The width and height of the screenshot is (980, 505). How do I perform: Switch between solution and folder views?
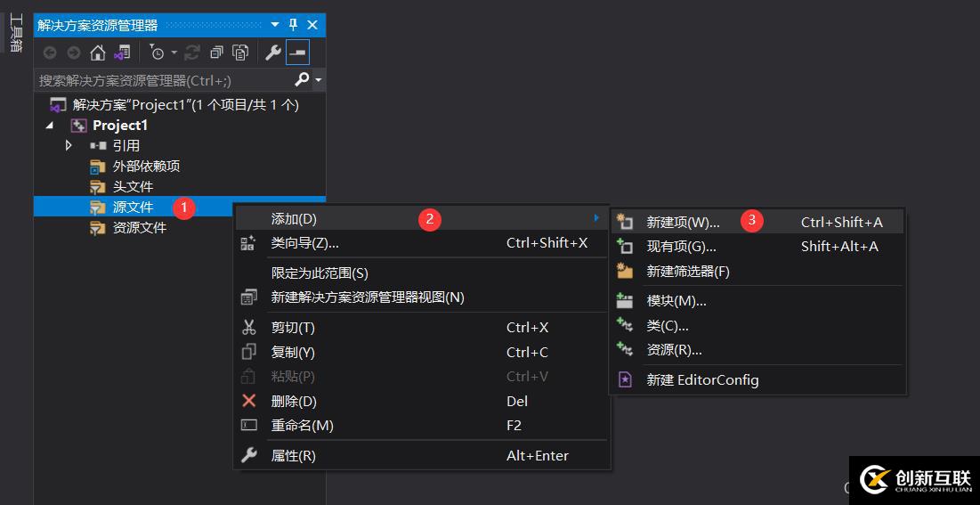tap(122, 53)
